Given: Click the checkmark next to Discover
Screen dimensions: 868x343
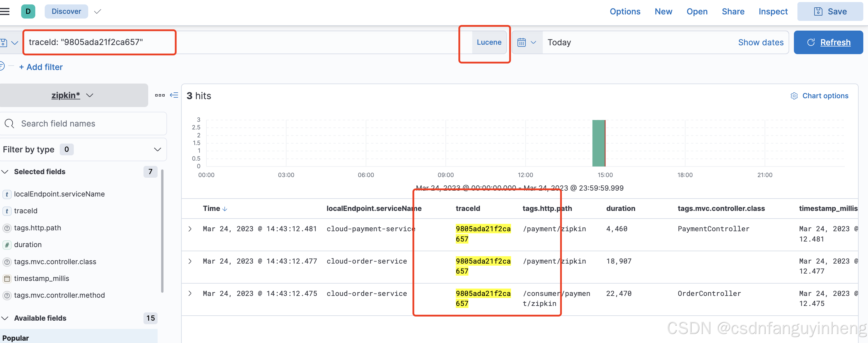Looking at the screenshot, I should [x=98, y=11].
